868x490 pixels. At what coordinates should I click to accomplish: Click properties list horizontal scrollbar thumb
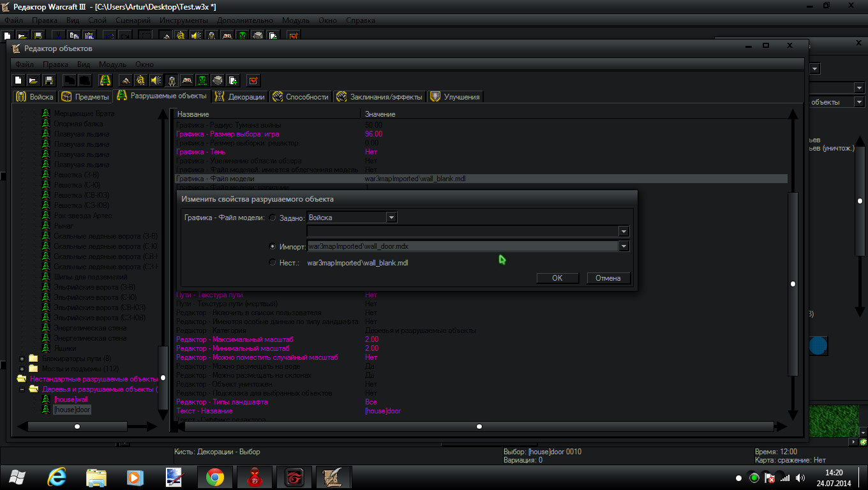pyautogui.click(x=479, y=426)
